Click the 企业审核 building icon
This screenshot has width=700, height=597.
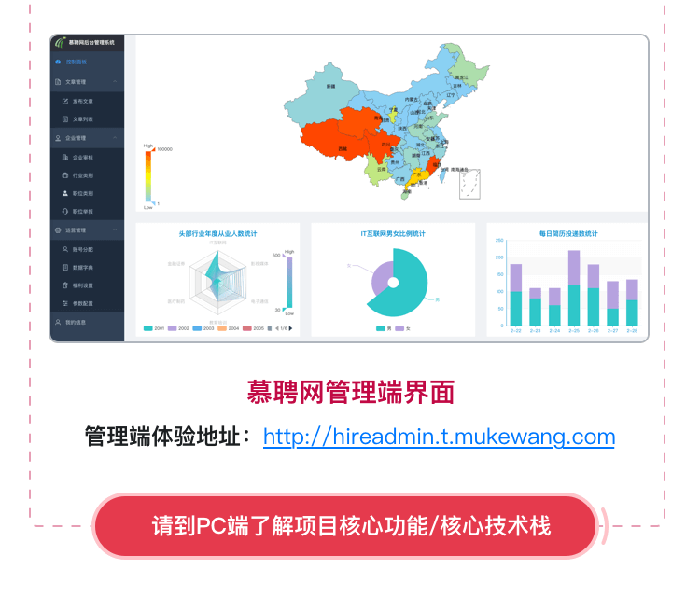pos(65,157)
